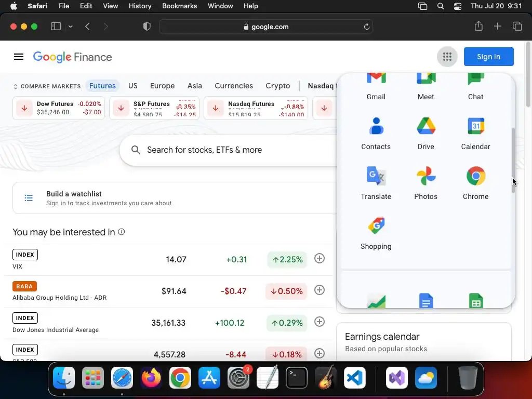Open macOS Control Center in menu bar
Image resolution: width=532 pixels, height=399 pixels.
coord(457,6)
